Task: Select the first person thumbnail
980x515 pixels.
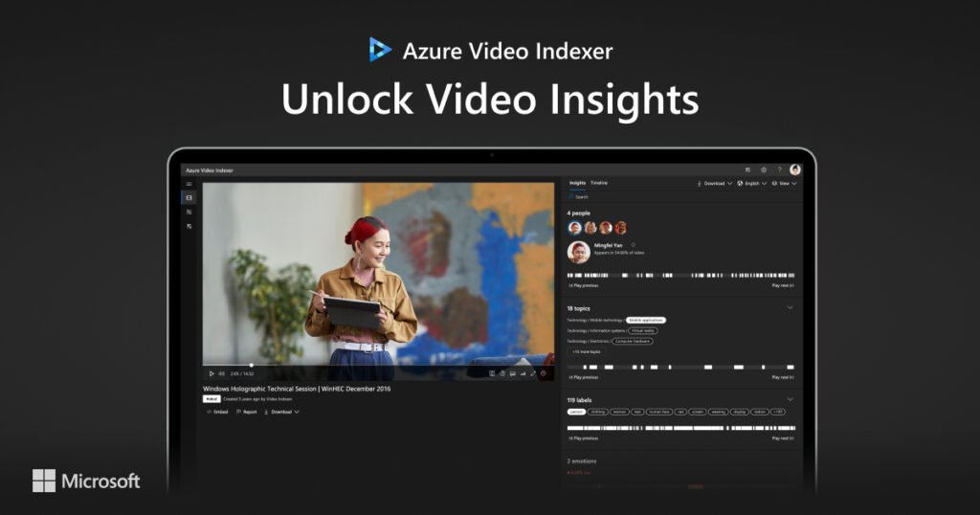Action: [x=575, y=228]
